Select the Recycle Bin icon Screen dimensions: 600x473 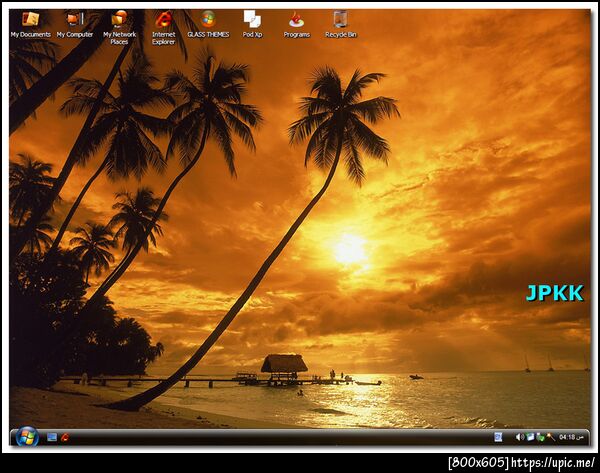341,24
